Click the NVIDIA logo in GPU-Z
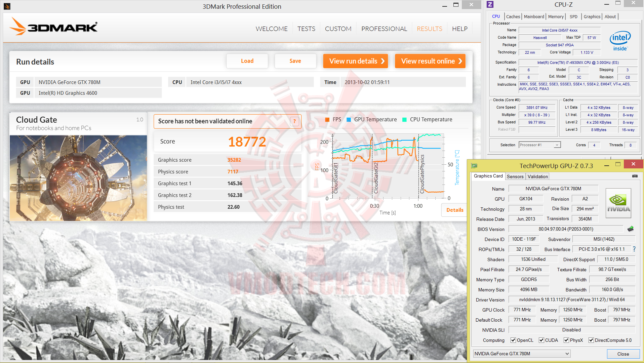This screenshot has width=644, height=363. (618, 203)
